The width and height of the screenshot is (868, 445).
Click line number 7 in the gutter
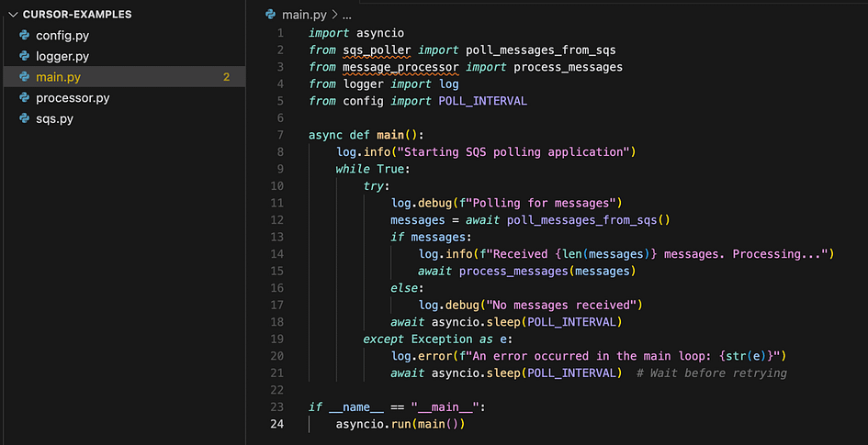pyautogui.click(x=280, y=136)
